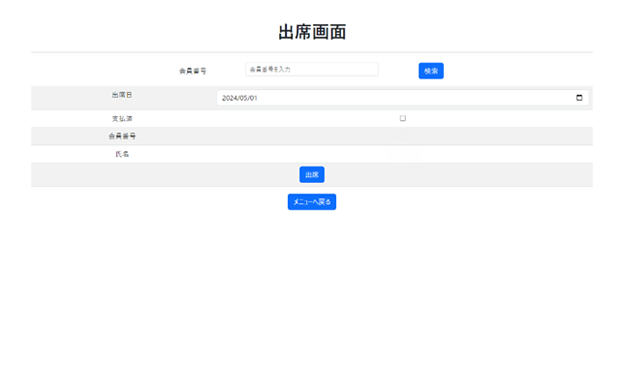Click the 氏名 row label

[x=122, y=154]
